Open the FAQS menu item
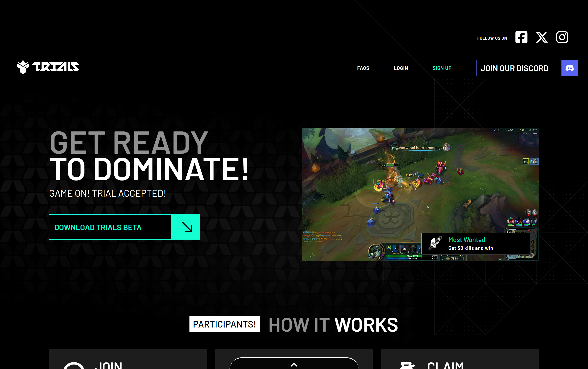The height and width of the screenshot is (369, 588). (x=363, y=68)
